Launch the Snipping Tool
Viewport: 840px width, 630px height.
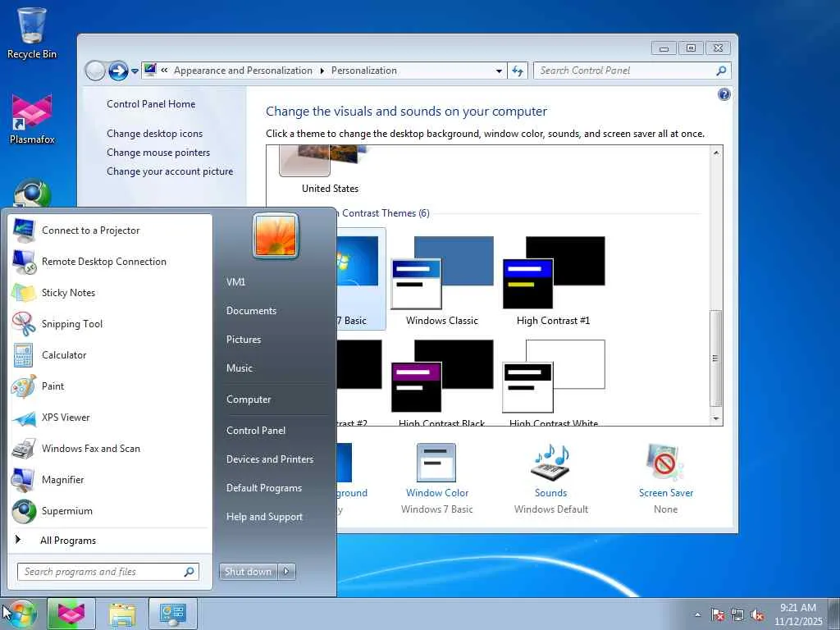(x=110, y=323)
